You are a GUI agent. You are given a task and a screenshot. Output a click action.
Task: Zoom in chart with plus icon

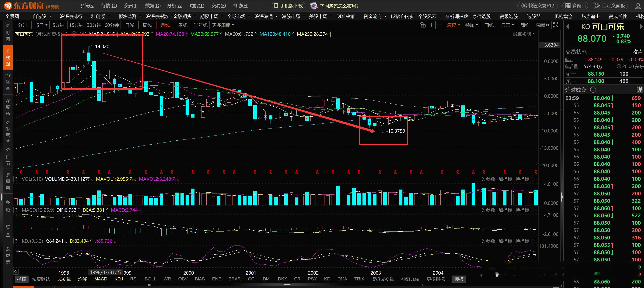(x=431, y=25)
